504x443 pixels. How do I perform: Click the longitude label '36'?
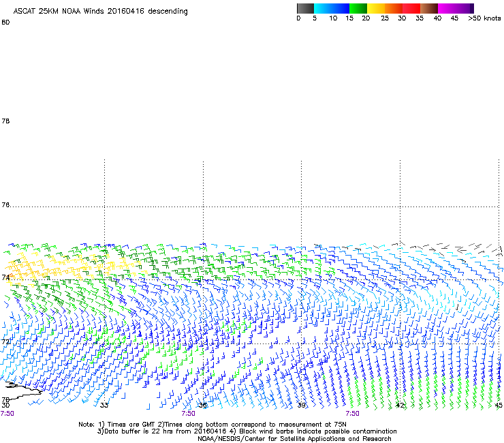202,406
